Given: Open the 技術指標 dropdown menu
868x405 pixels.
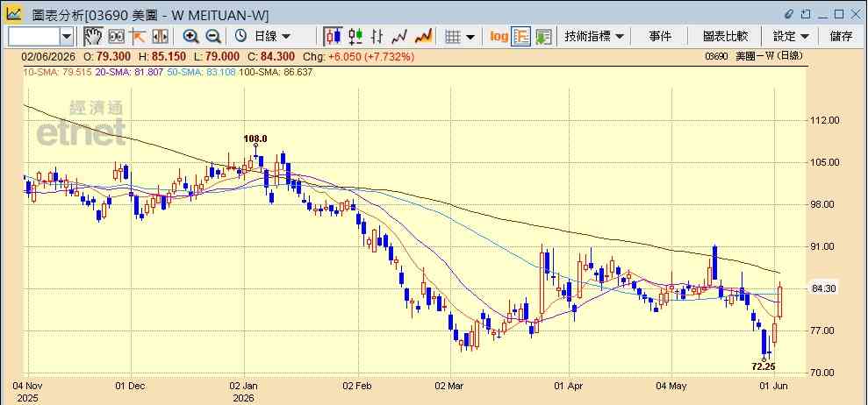Looking at the screenshot, I should pos(594,37).
